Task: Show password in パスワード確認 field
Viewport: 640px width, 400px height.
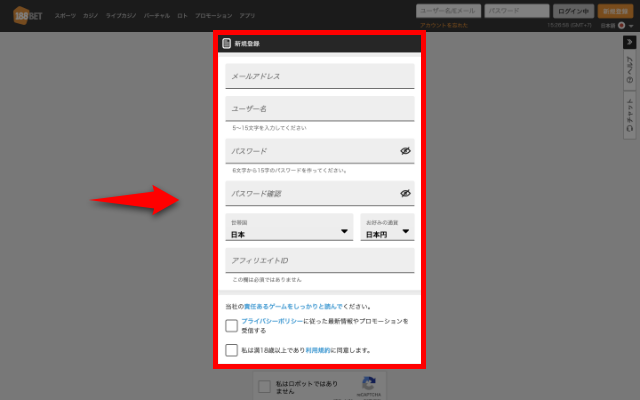Action: coord(405,193)
